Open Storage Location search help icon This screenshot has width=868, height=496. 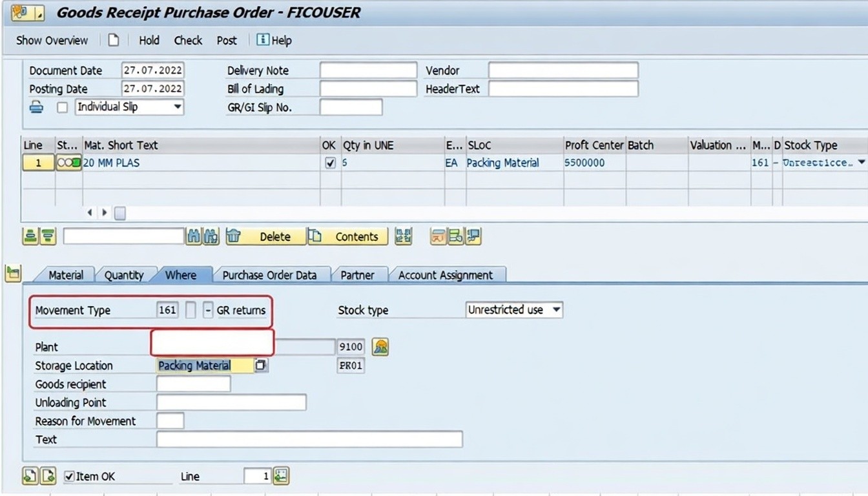tap(260, 366)
